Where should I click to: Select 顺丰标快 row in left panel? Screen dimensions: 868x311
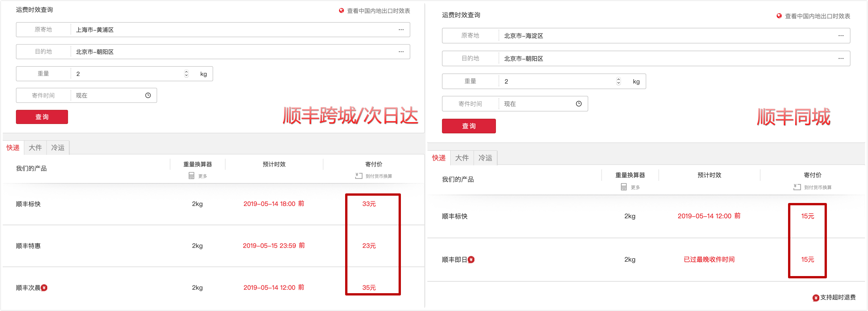coord(214,204)
